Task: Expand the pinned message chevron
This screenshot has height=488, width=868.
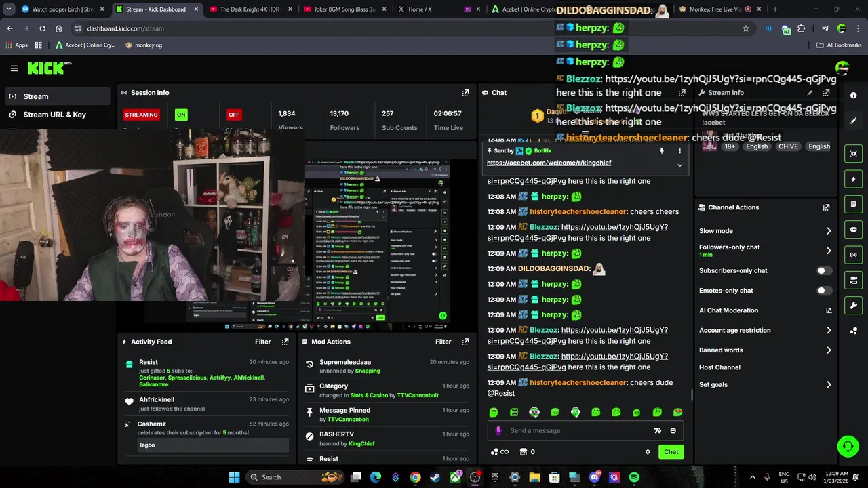Action: click(679, 165)
